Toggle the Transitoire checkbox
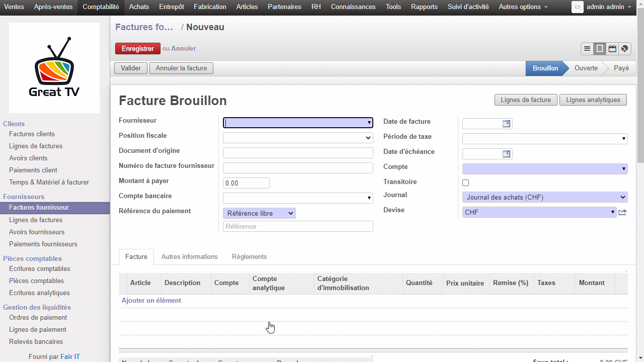 (465, 183)
